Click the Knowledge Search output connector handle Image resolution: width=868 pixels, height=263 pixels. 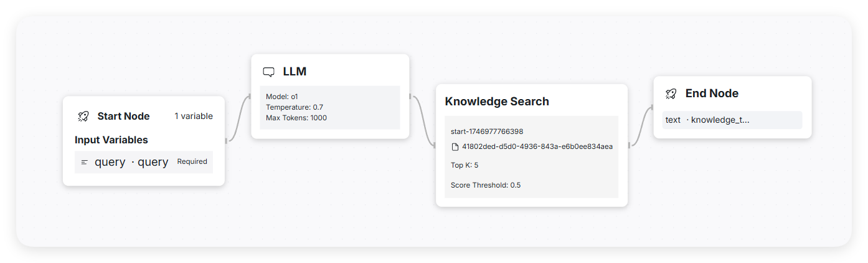629,145
